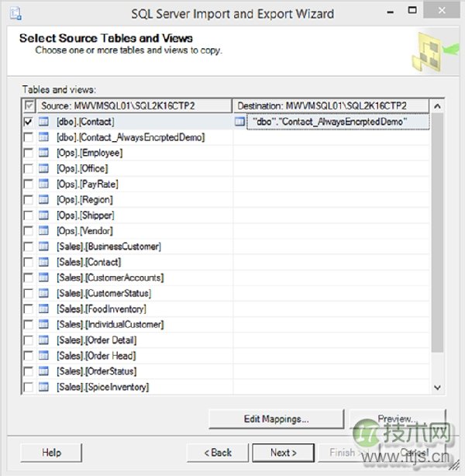This screenshot has height=476, width=465.
Task: Click table icon beside [Sales].[BusinessCustomer]
Action: click(43, 247)
